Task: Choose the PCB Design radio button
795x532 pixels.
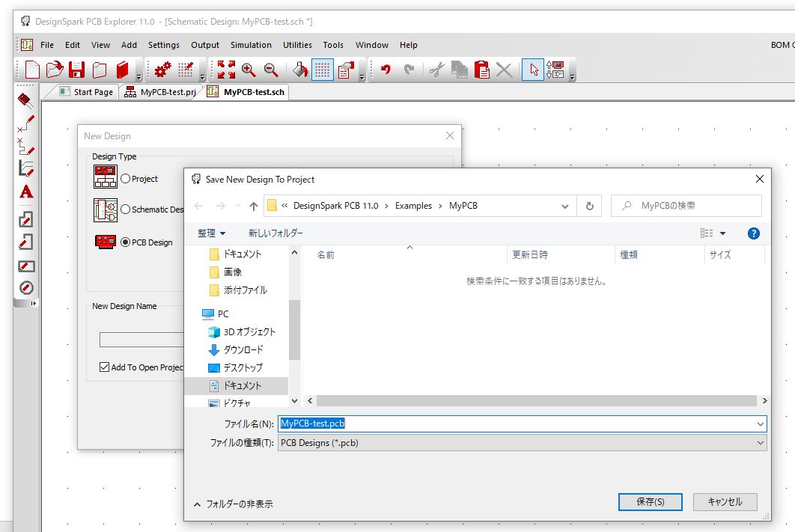Action: (x=125, y=242)
